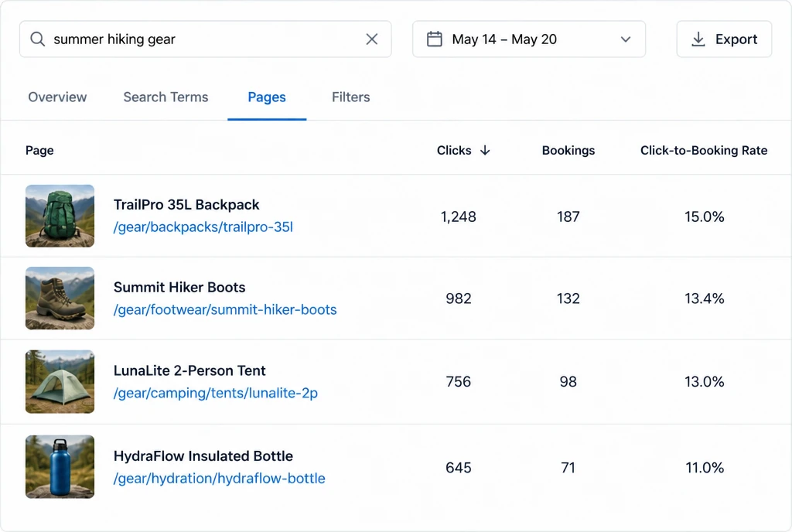
Task: Open the TrailPro 35L Backpack thumbnail
Action: click(60, 216)
